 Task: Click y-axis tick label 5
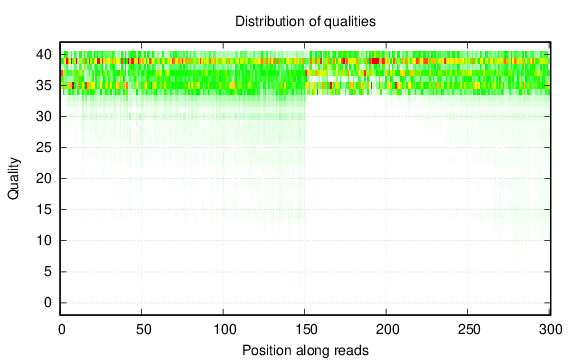pyautogui.click(x=48, y=272)
